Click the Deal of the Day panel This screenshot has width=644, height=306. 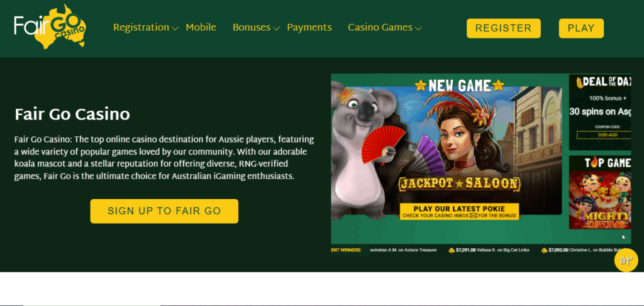click(600, 112)
